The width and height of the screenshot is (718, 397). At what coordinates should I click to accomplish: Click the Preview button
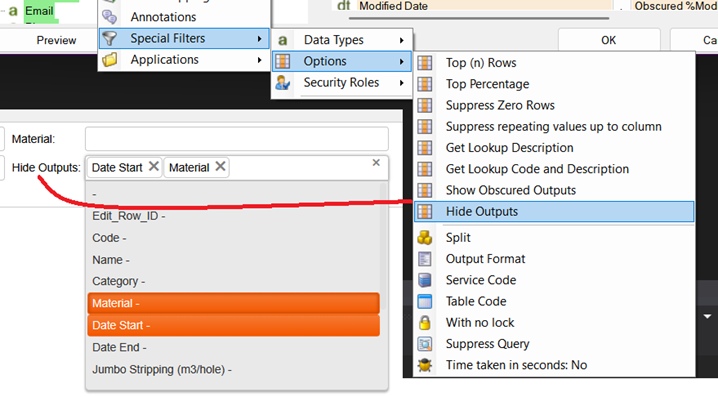tap(56, 40)
